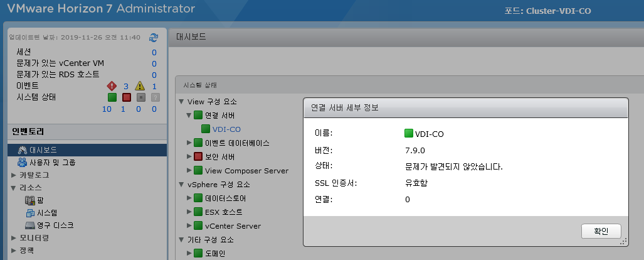Expand the 도메인 node
The image size is (644, 260).
click(x=189, y=253)
